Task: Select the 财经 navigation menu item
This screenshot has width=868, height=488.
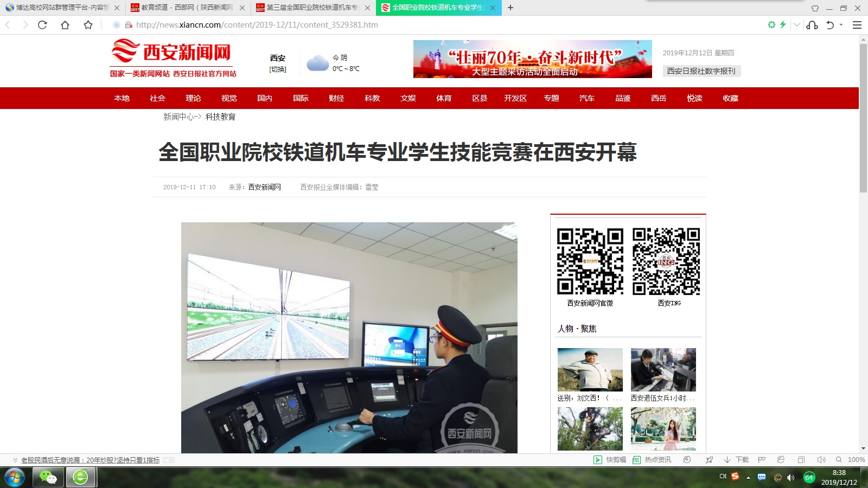Action: coord(336,98)
